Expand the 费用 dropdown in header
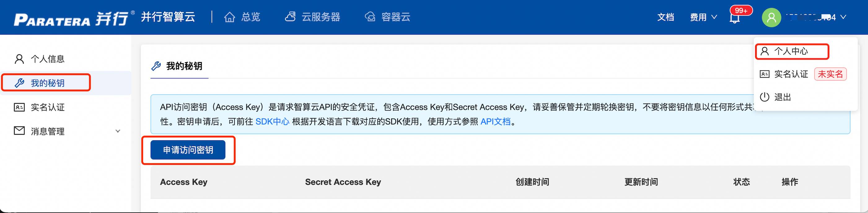The image size is (868, 213). [703, 17]
